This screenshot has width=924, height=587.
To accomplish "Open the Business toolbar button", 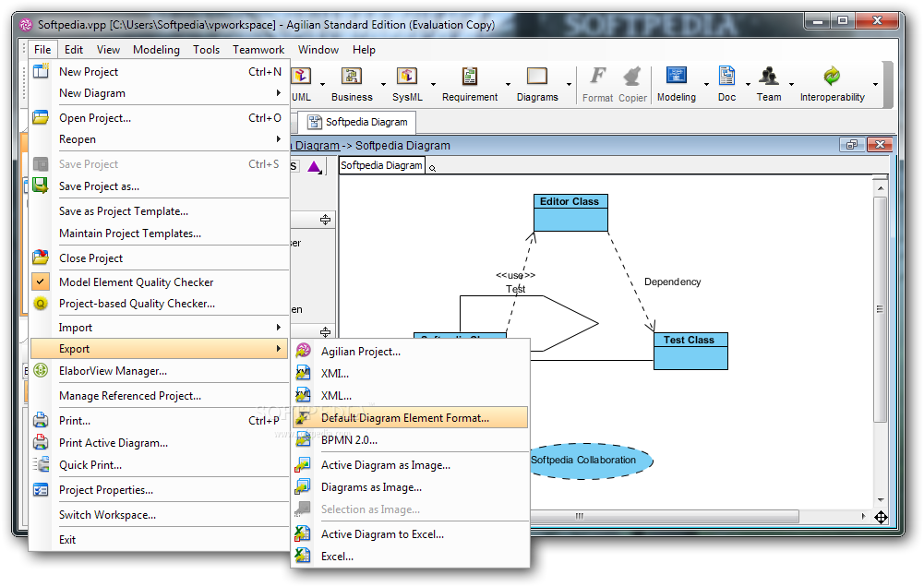I will click(x=352, y=84).
